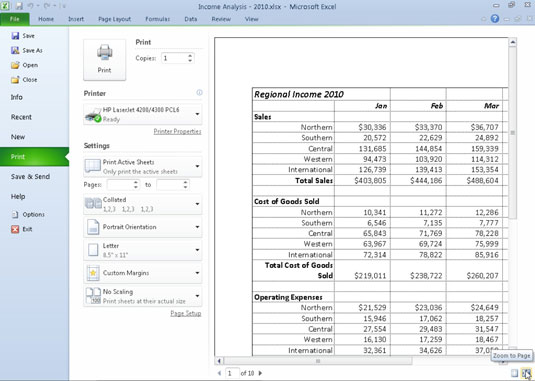535x381 pixels.
Task: Click the Copies spinner arrows
Action: point(190,58)
